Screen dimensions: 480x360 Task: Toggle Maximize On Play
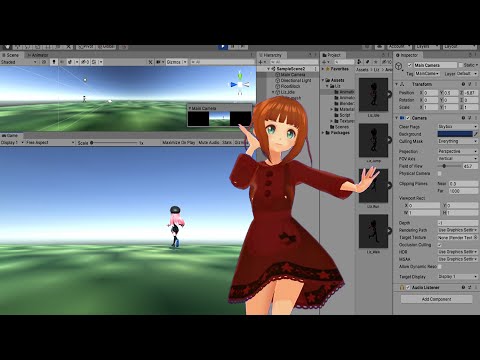pos(179,143)
